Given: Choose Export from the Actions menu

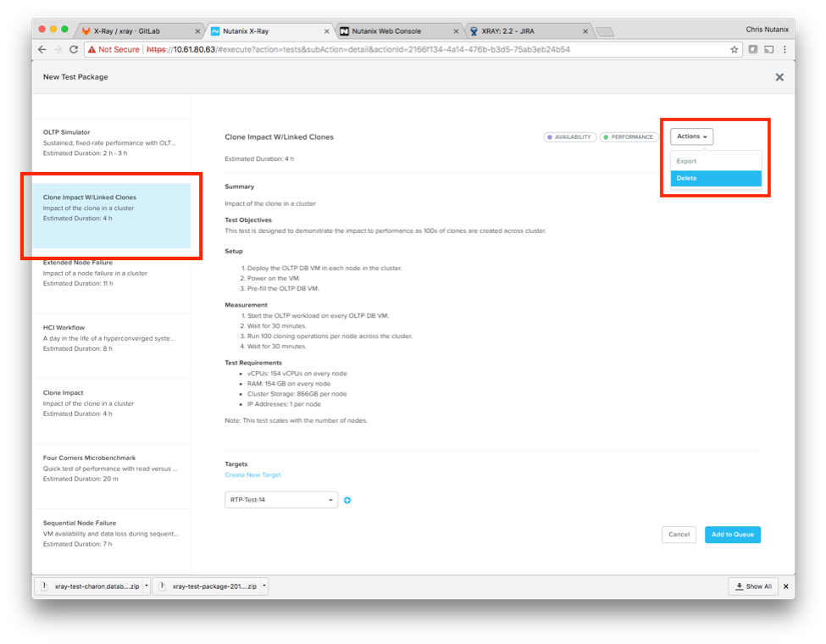Looking at the screenshot, I should pos(716,161).
